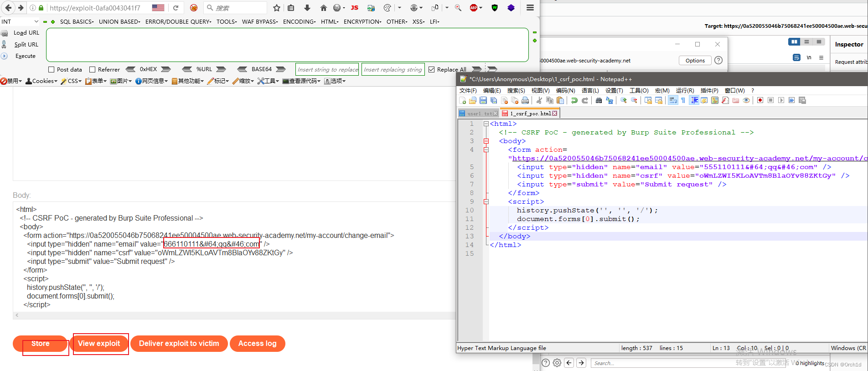Click Deliver exploit to victim button
The height and width of the screenshot is (371, 868).
[x=179, y=343]
